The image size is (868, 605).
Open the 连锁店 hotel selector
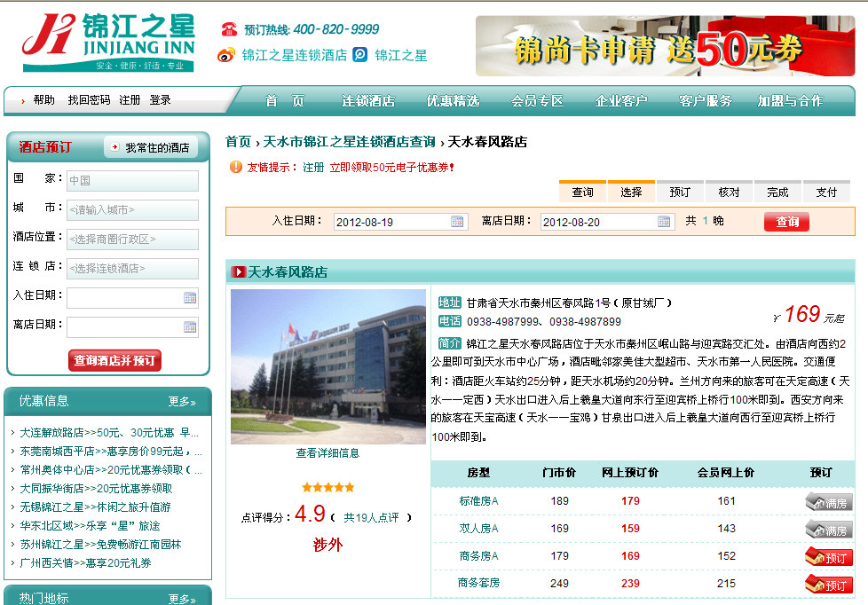pos(132,269)
